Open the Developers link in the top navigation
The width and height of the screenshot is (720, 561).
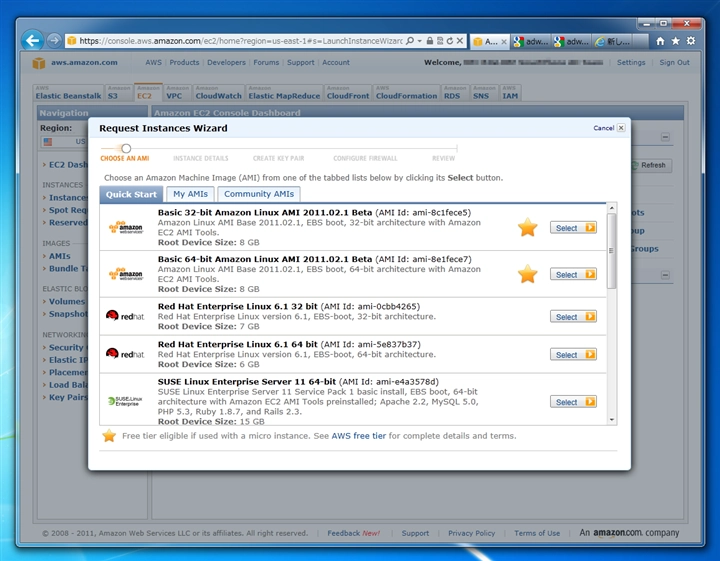click(226, 62)
